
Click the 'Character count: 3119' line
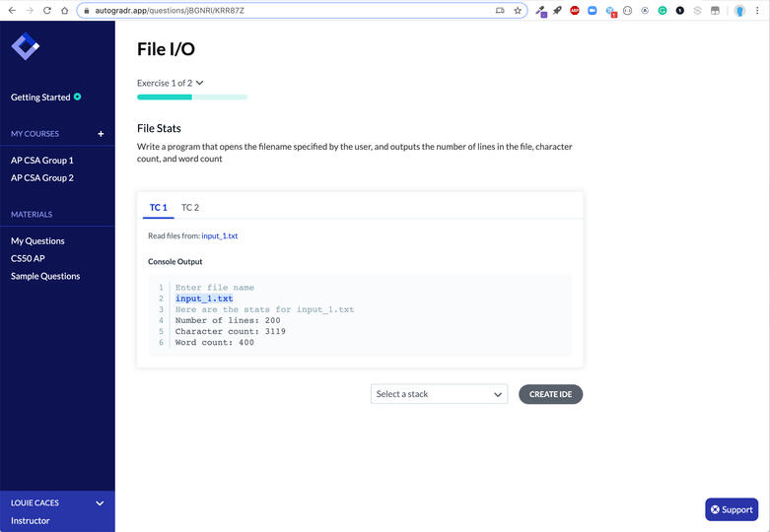tap(231, 331)
